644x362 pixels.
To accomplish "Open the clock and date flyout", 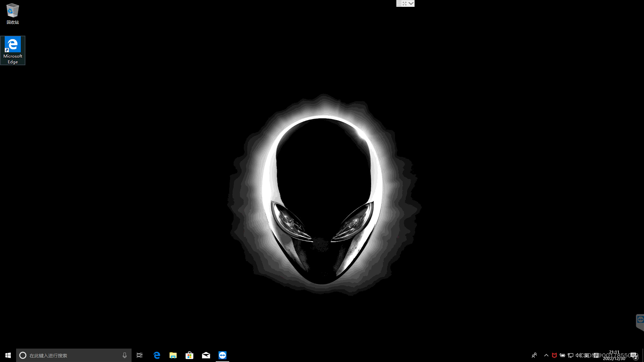I will tap(614, 355).
